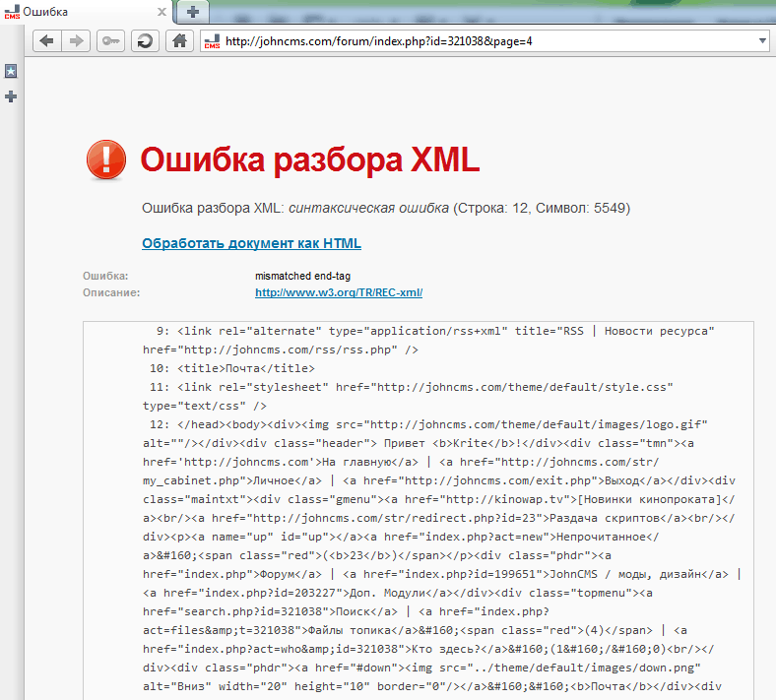
Task: Click the sidebar plus icon to add panel
Action: click(x=11, y=96)
